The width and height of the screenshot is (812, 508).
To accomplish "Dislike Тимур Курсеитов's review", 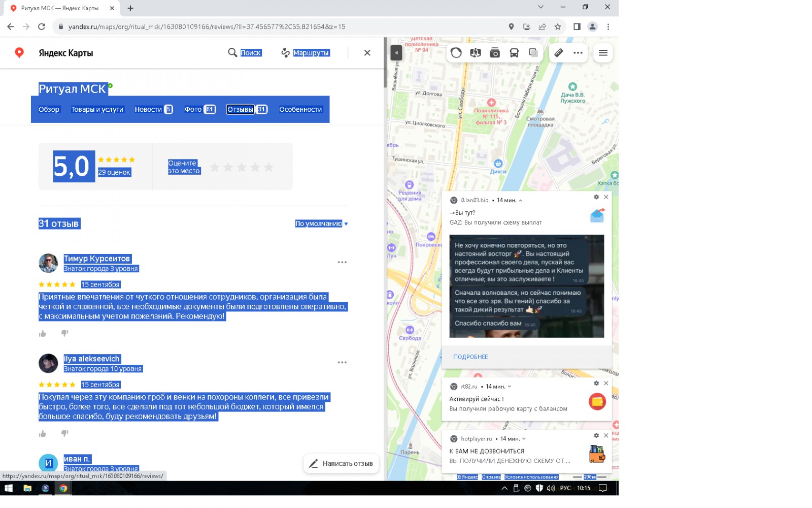I will [x=64, y=333].
